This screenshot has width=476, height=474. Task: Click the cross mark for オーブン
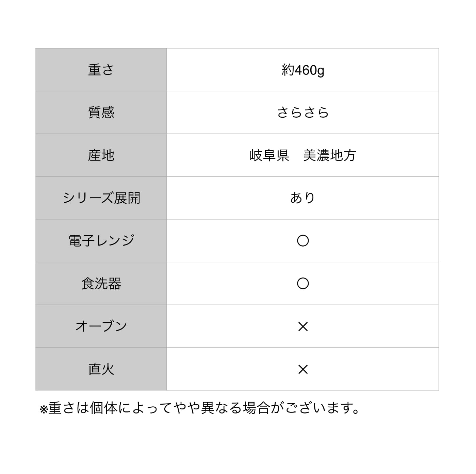[302, 326]
